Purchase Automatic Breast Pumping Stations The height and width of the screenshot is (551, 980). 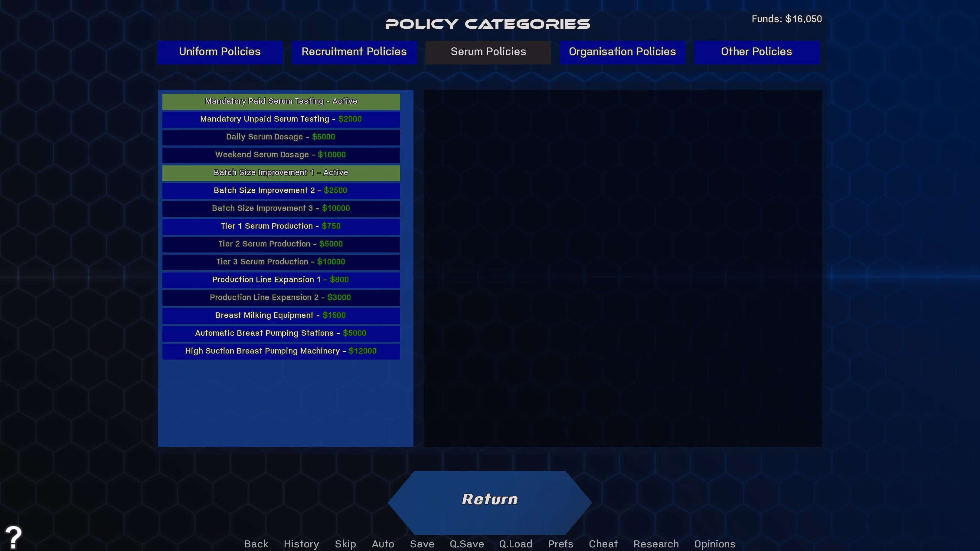coord(281,334)
